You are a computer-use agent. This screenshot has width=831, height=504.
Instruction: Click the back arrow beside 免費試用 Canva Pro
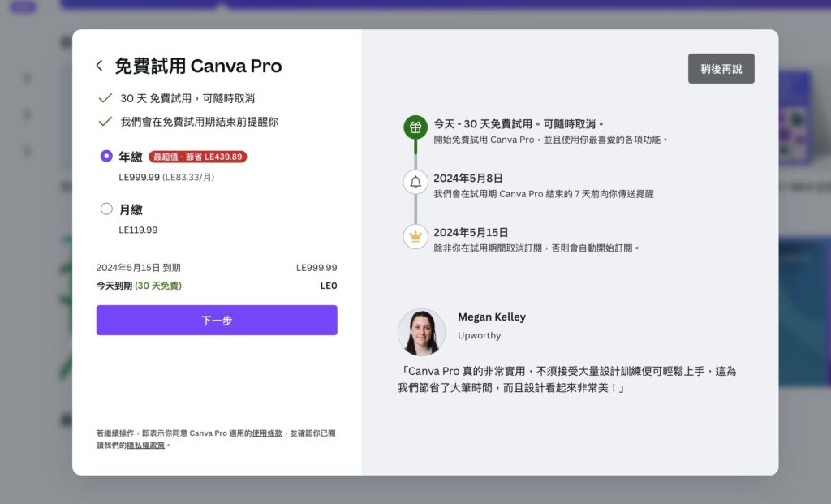99,66
